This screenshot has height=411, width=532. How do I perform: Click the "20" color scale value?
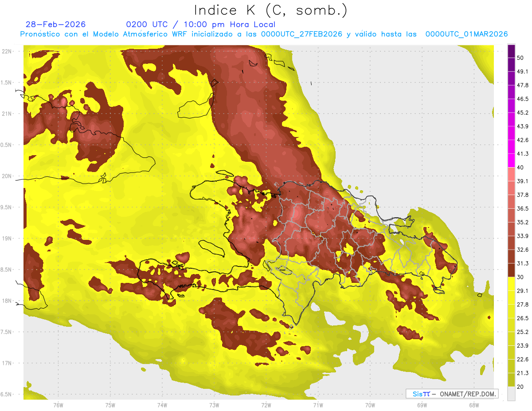(x=520, y=387)
